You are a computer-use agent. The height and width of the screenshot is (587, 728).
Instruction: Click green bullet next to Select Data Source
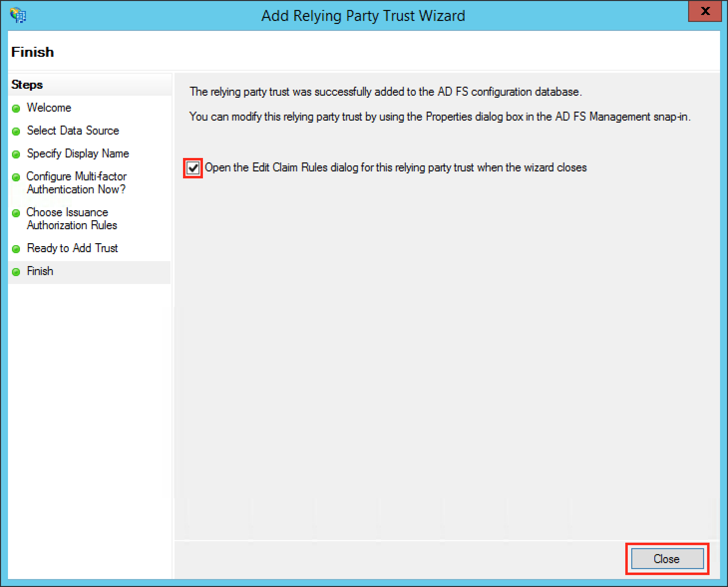click(x=16, y=131)
